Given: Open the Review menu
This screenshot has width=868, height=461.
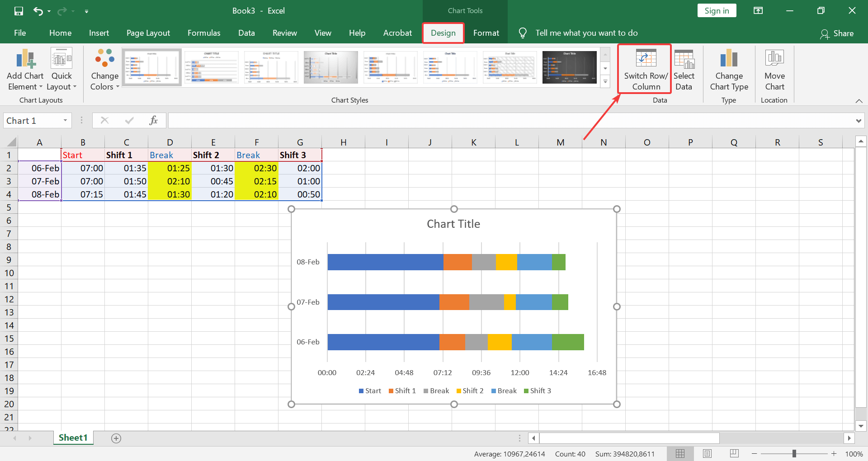Looking at the screenshot, I should [x=284, y=33].
